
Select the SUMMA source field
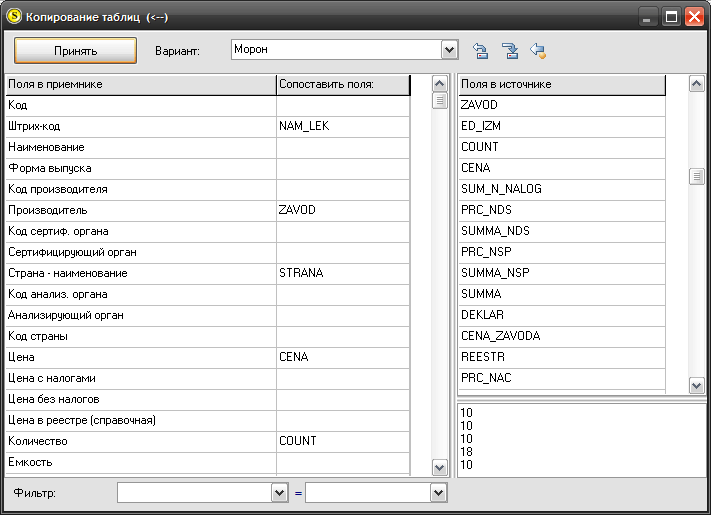pos(562,295)
